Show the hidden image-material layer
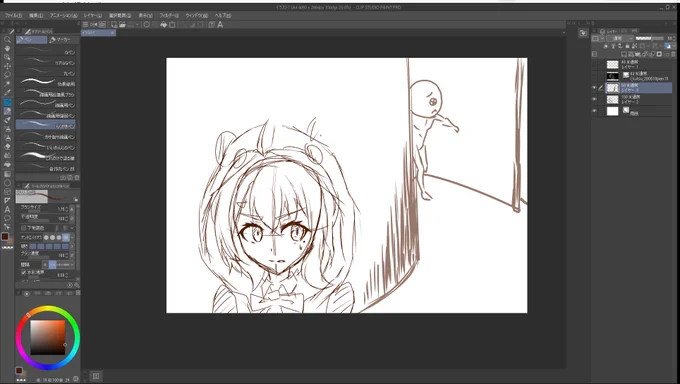The width and height of the screenshot is (680, 384). 595,76
